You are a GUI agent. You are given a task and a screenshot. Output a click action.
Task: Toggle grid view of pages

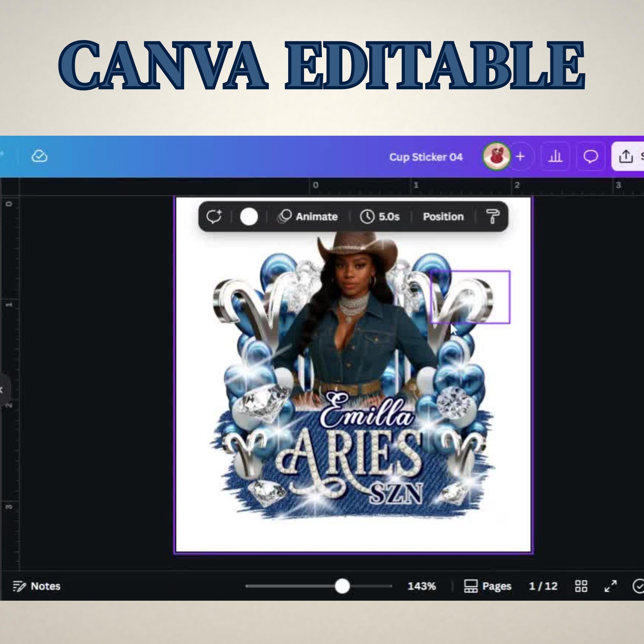pyautogui.click(x=581, y=586)
